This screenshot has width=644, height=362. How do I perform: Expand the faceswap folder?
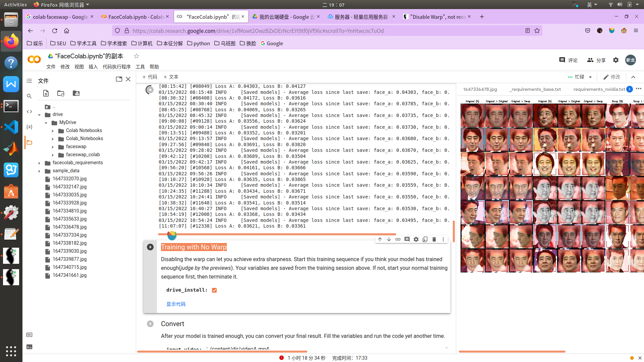pos(53,147)
